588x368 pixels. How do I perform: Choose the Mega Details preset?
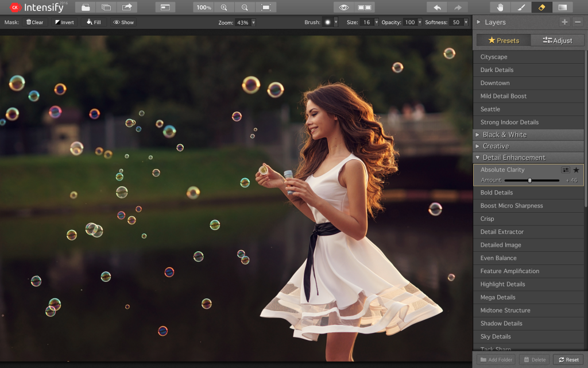click(x=498, y=297)
